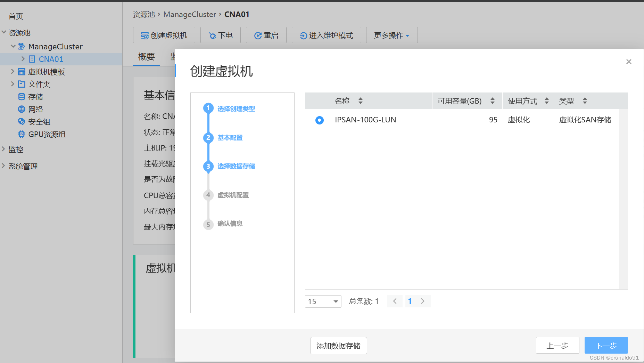Click the 基本配置 step label
This screenshot has width=644, height=363.
(x=230, y=138)
